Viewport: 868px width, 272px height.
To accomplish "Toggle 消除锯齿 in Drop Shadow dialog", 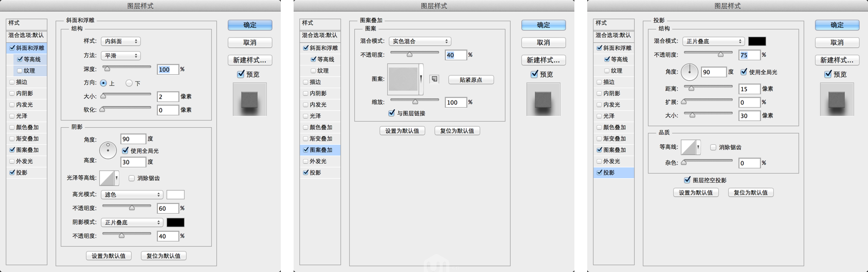I will [713, 147].
